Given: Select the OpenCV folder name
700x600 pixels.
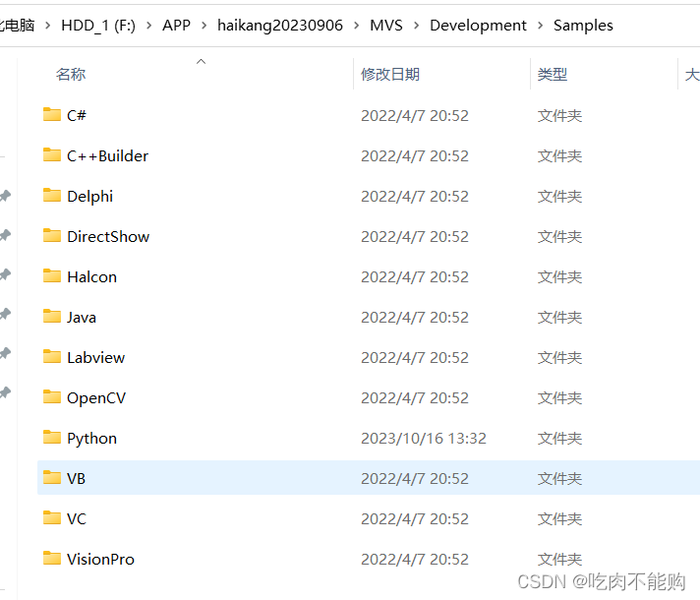Looking at the screenshot, I should pyautogui.click(x=96, y=398).
